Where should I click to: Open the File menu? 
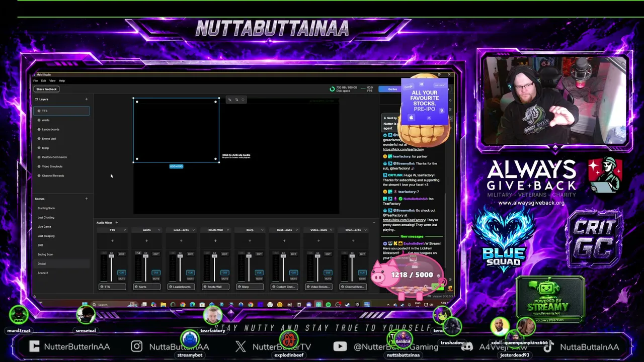[36, 80]
